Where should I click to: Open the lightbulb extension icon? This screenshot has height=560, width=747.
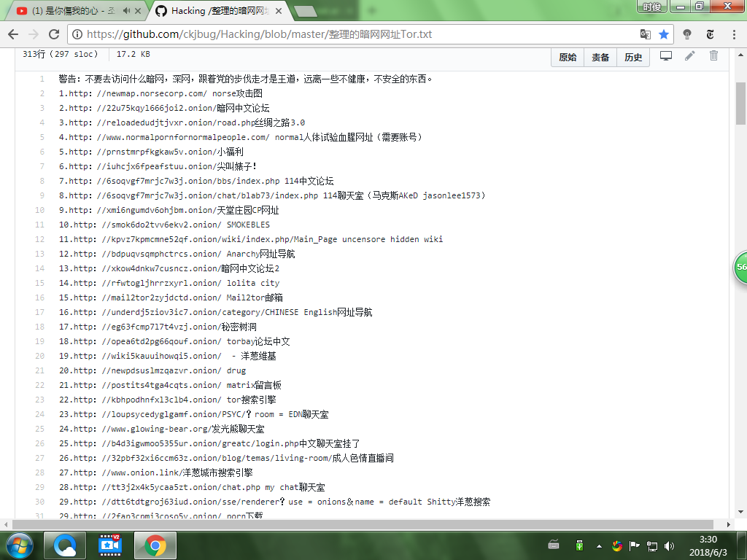(687, 34)
